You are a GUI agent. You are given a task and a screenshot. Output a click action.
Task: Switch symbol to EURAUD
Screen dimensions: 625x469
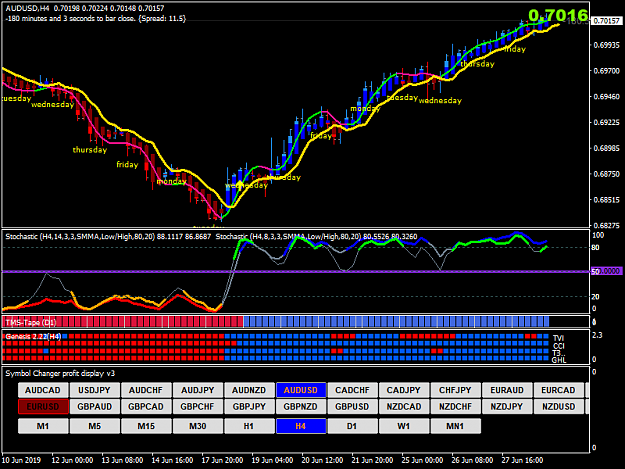coord(507,390)
